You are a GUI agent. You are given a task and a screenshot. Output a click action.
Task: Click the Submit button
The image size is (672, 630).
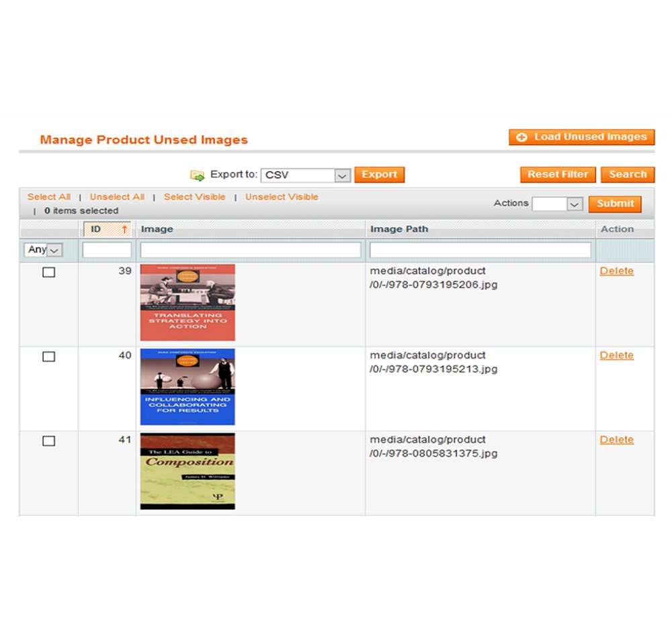pos(615,204)
